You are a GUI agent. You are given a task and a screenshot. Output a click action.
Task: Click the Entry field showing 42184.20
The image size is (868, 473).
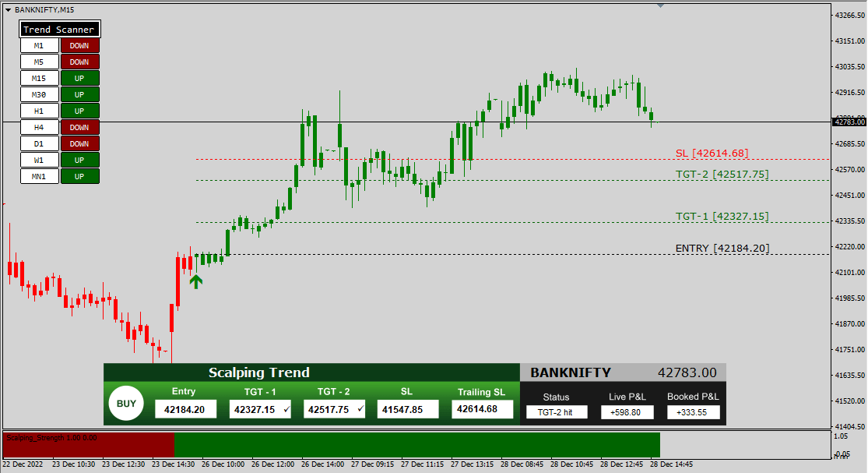point(185,409)
